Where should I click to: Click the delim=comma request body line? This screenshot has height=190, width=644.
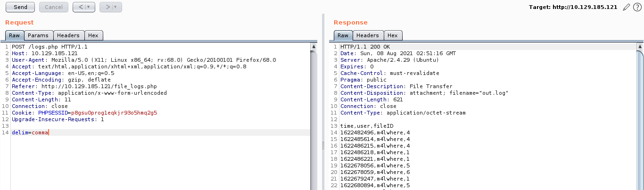tap(30, 133)
